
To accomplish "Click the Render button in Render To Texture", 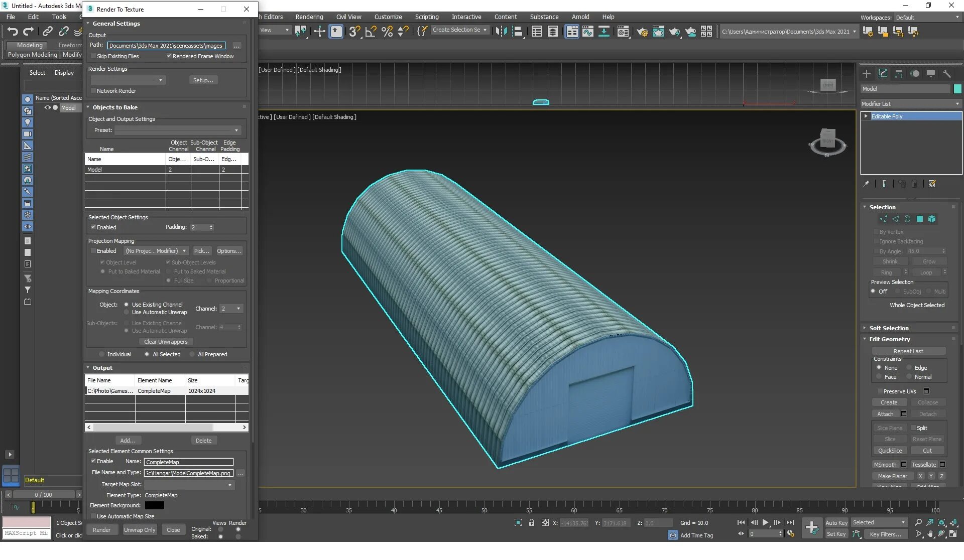I will pyautogui.click(x=101, y=530).
